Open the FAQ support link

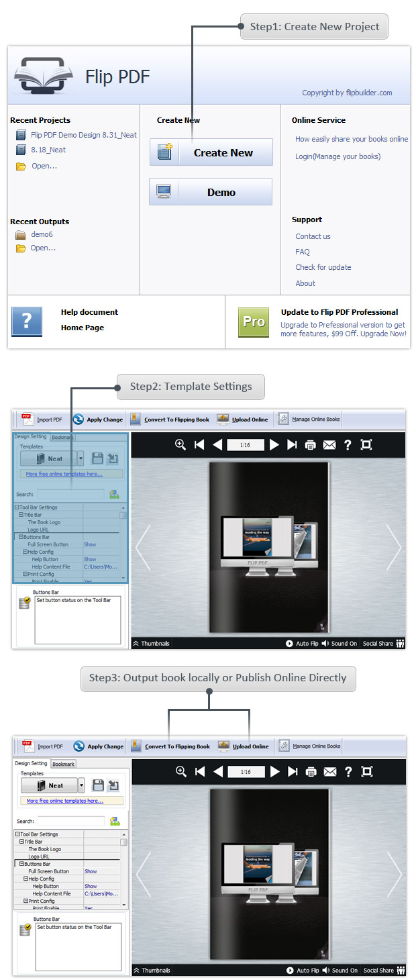(x=303, y=252)
